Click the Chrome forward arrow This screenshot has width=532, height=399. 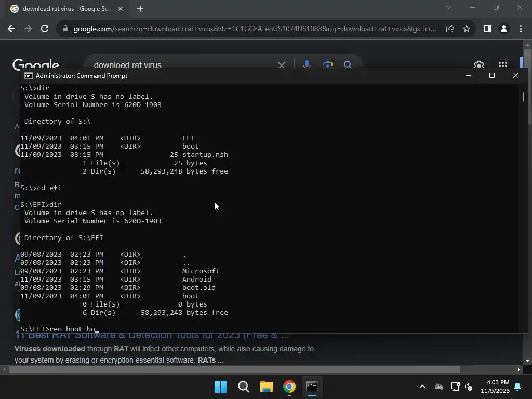[28, 29]
